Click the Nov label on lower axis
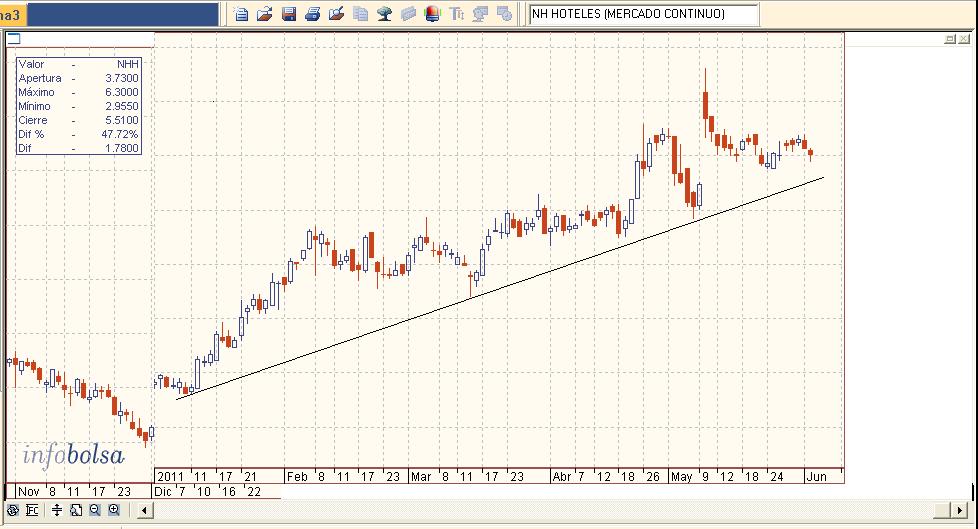978x529 pixels. 29,492
